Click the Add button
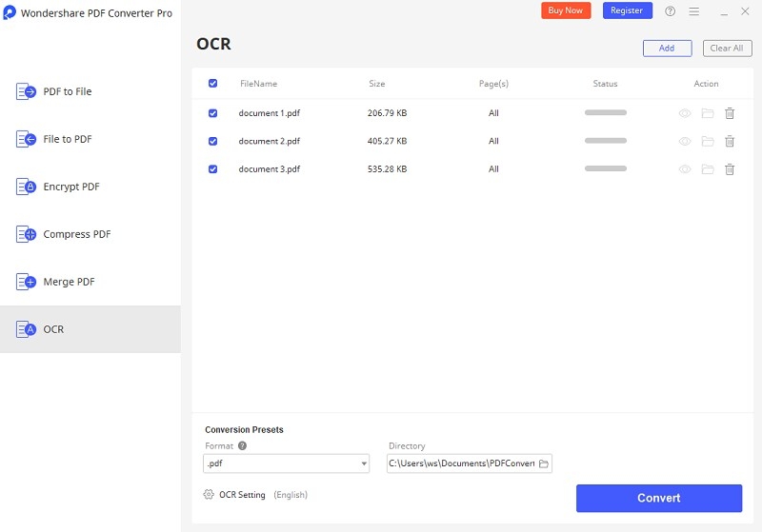762x532 pixels. [667, 48]
